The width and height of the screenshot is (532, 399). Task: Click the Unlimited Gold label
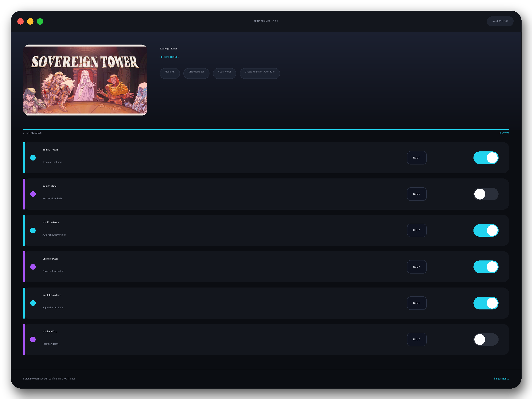point(50,259)
